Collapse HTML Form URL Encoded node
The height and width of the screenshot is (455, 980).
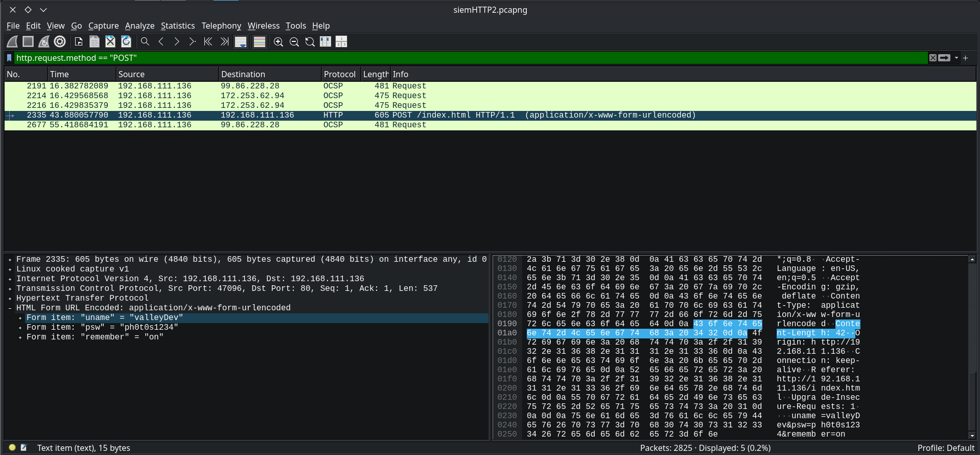click(10, 308)
